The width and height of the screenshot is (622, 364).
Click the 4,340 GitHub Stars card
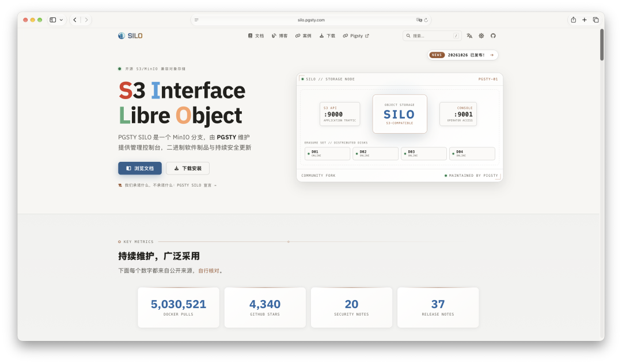(265, 308)
